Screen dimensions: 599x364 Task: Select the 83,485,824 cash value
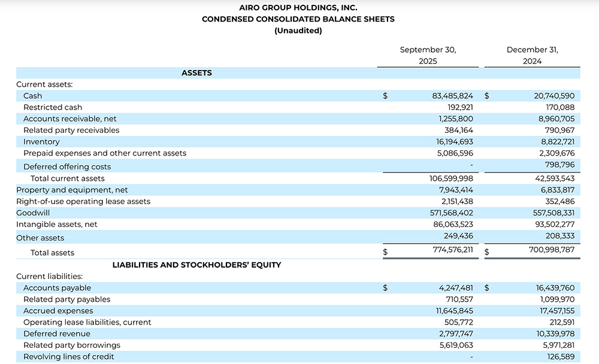click(x=452, y=96)
